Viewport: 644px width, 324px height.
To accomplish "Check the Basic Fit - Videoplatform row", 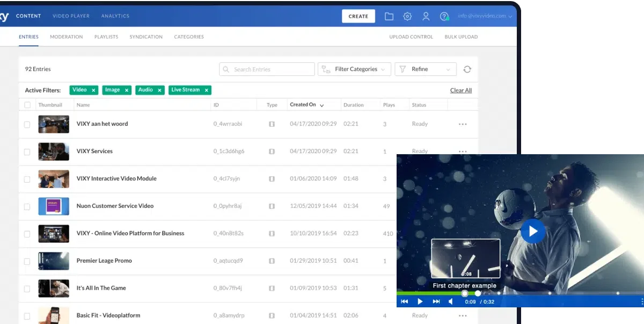I will tap(27, 316).
